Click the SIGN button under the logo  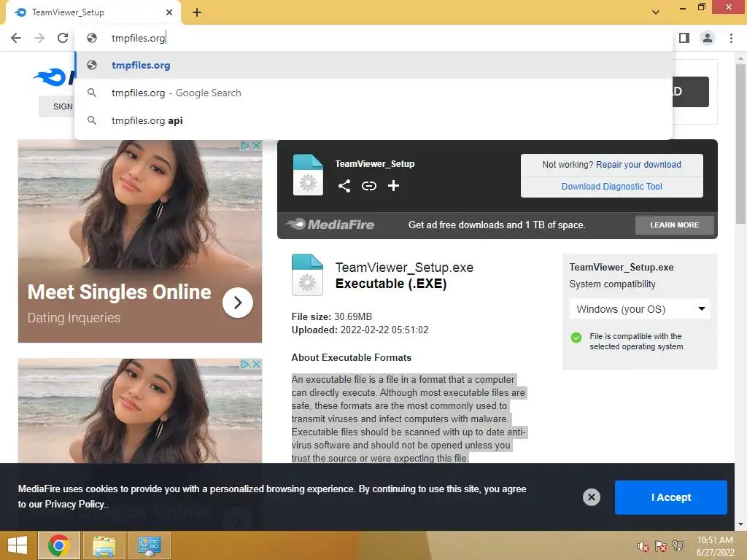[57, 106]
